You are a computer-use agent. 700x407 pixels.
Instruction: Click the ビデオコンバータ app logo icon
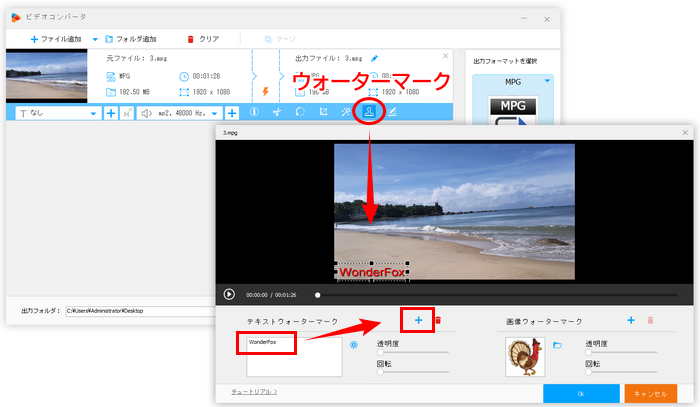pyautogui.click(x=16, y=17)
